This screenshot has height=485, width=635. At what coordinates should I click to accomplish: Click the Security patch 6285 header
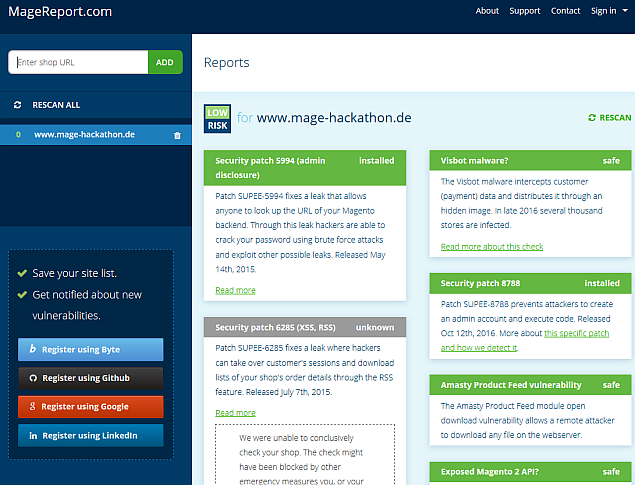tap(305, 327)
